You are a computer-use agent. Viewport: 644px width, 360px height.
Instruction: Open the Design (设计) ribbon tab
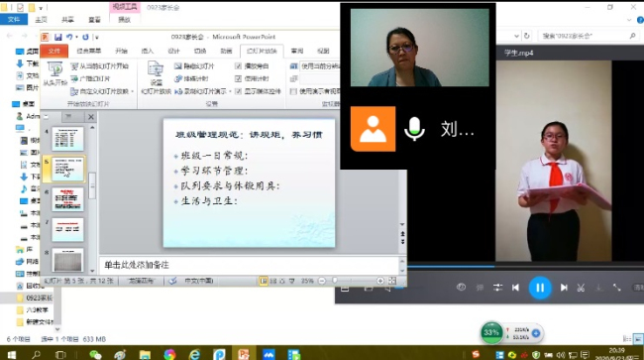(x=173, y=51)
